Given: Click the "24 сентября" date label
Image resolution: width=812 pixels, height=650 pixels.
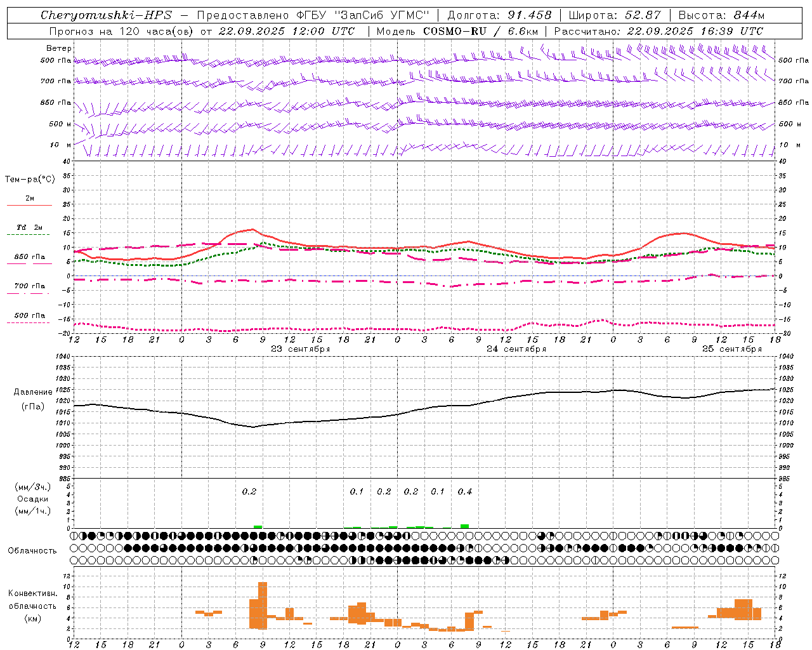Looking at the screenshot, I should (x=516, y=349).
